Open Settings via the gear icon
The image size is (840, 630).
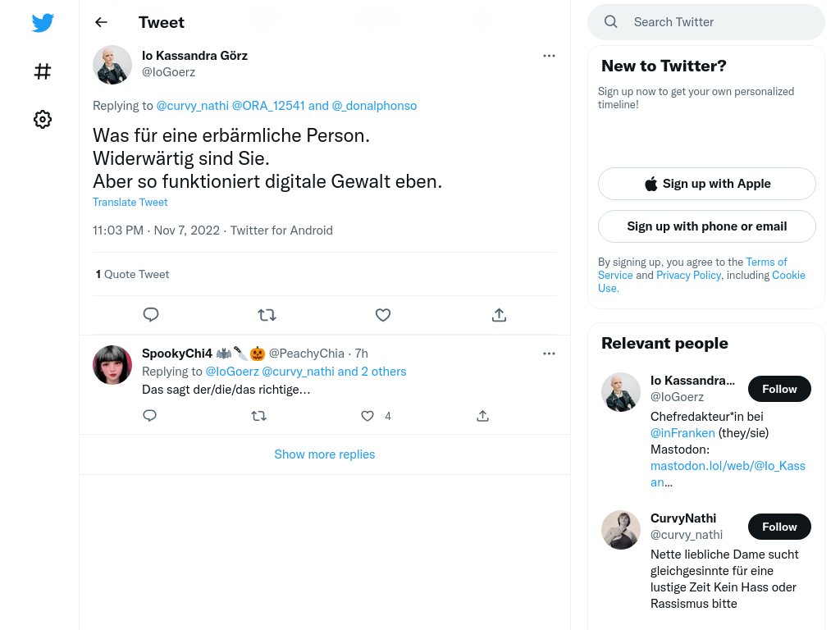click(x=43, y=119)
